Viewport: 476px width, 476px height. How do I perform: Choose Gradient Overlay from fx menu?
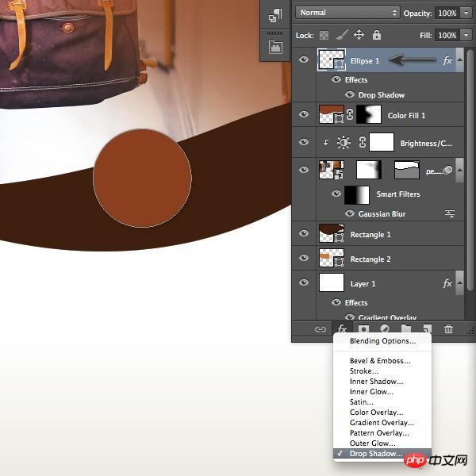382,423
